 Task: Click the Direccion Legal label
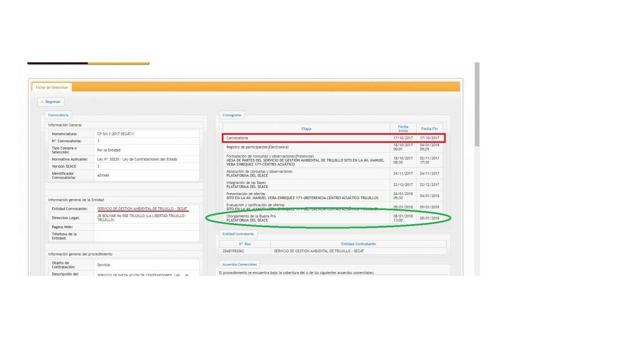pyautogui.click(x=66, y=218)
